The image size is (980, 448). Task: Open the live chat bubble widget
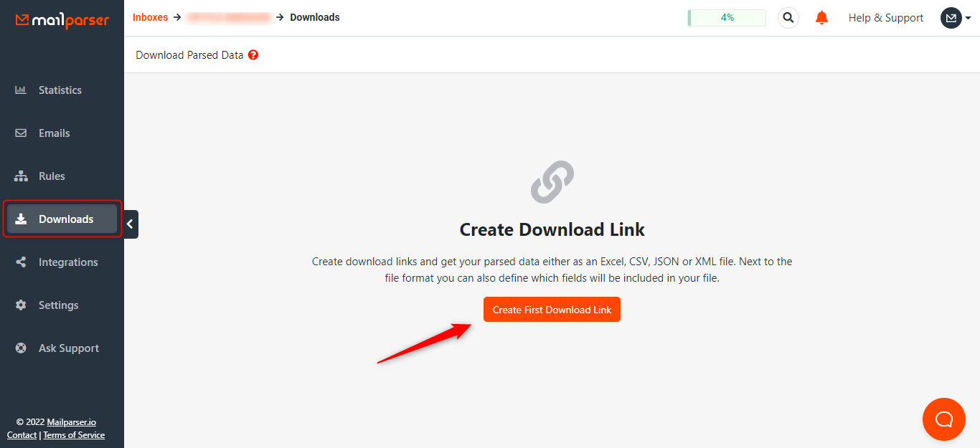944,419
